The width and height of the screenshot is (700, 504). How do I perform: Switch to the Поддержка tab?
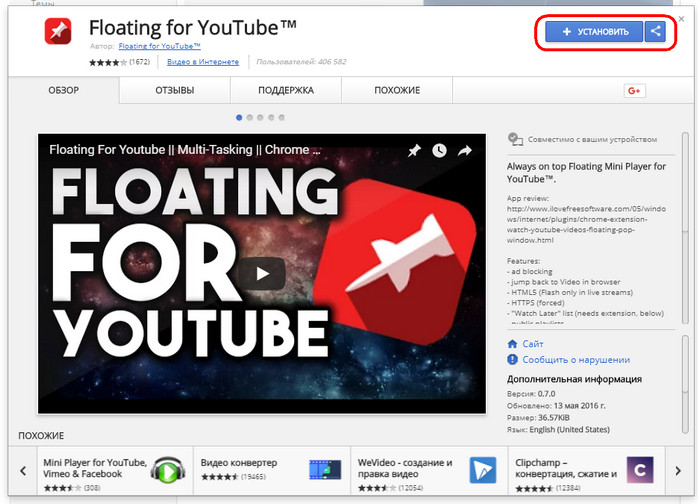(286, 90)
